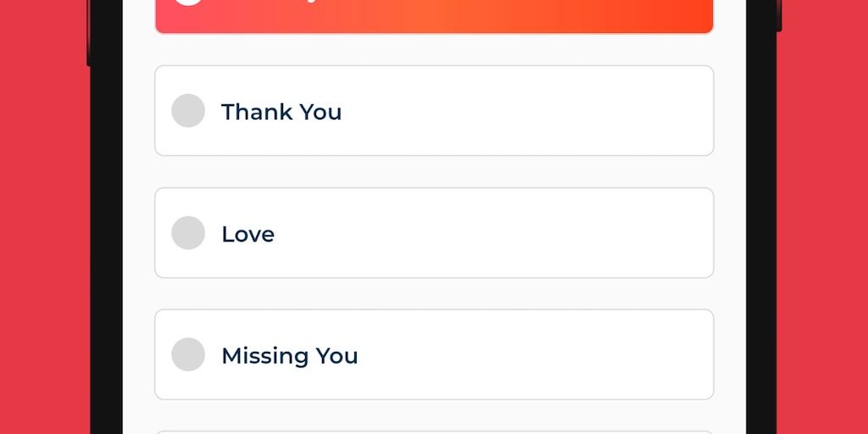Click the red background right of the phone

pos(824,217)
